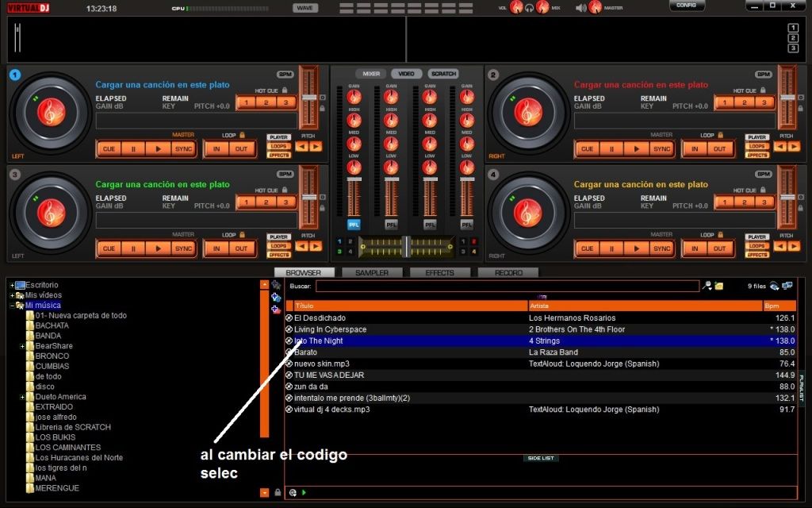Select deck 4 number badge
This screenshot has width=812, height=508.
coord(493,174)
